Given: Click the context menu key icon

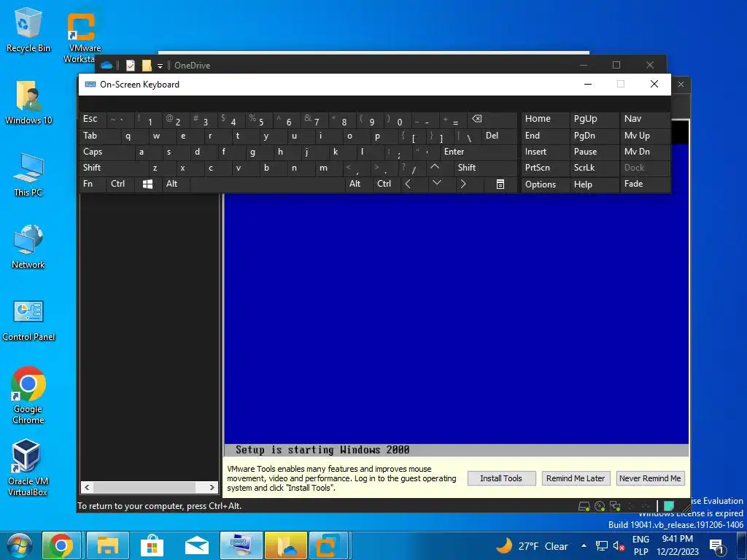Looking at the screenshot, I should (500, 184).
